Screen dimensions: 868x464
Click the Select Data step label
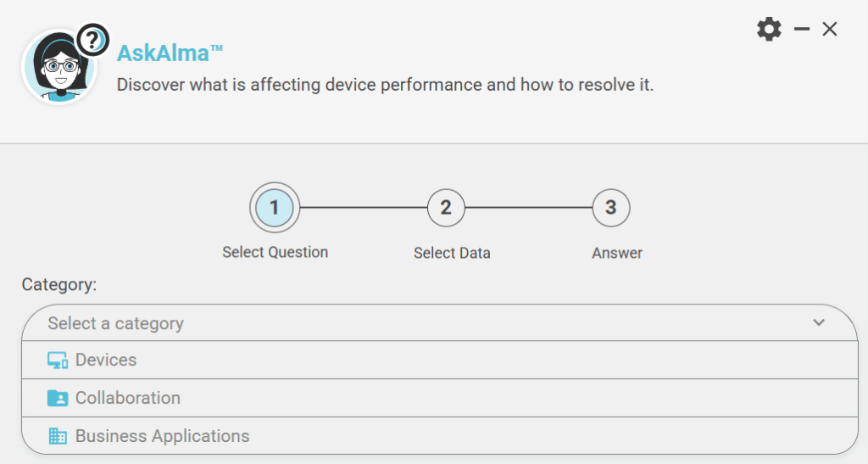click(452, 253)
